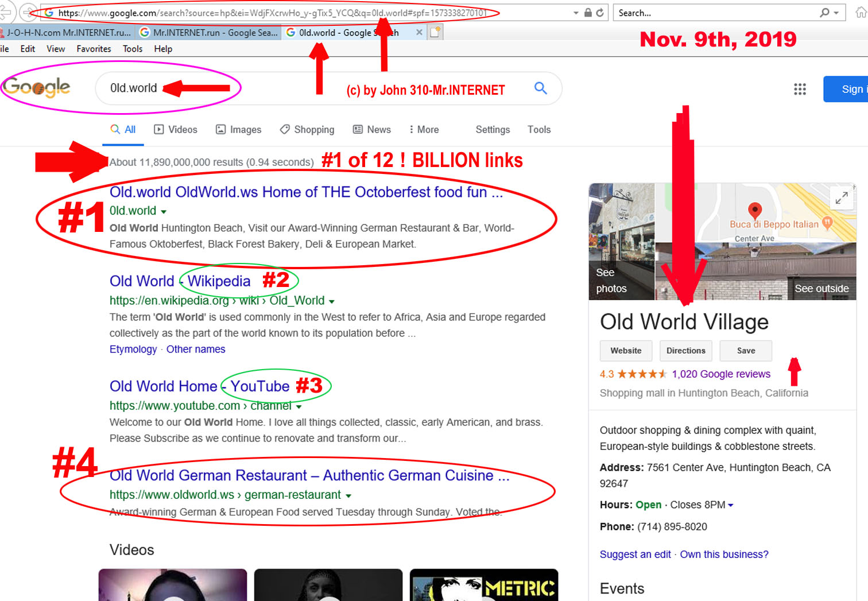Open the View menu
The height and width of the screenshot is (601, 868).
[56, 49]
